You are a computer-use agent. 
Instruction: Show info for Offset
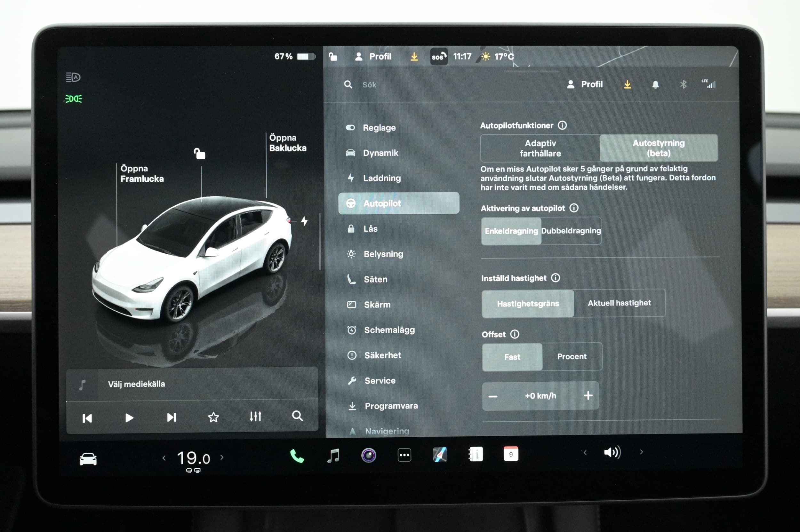(x=515, y=334)
